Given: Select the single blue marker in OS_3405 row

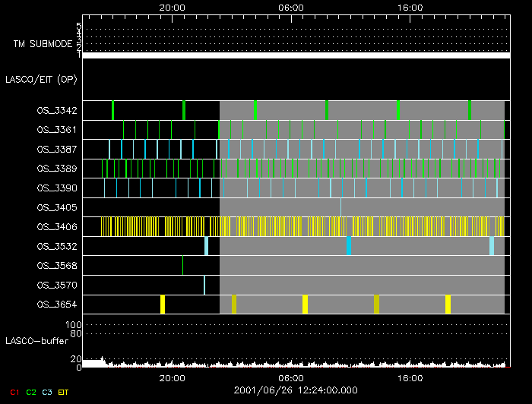Looking at the screenshot, I should [340, 207].
